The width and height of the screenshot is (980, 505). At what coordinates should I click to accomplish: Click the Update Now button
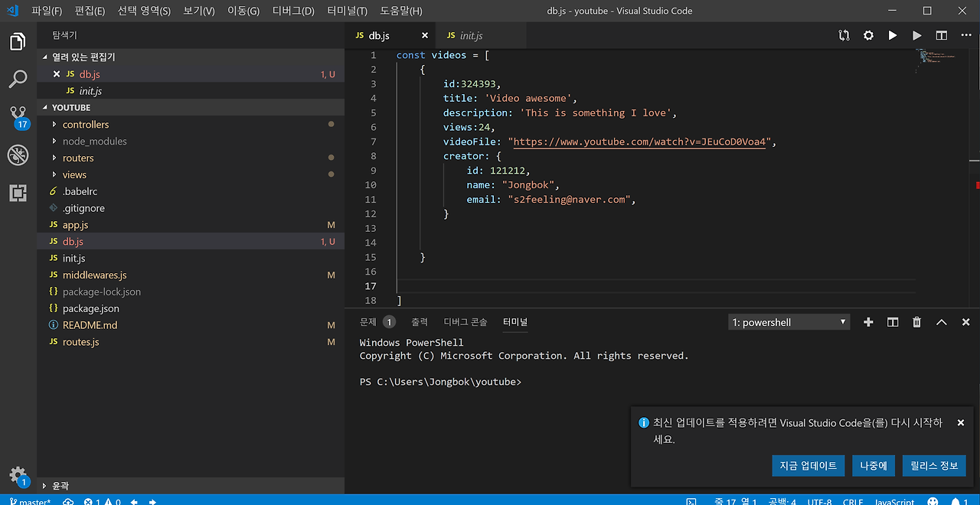(808, 465)
